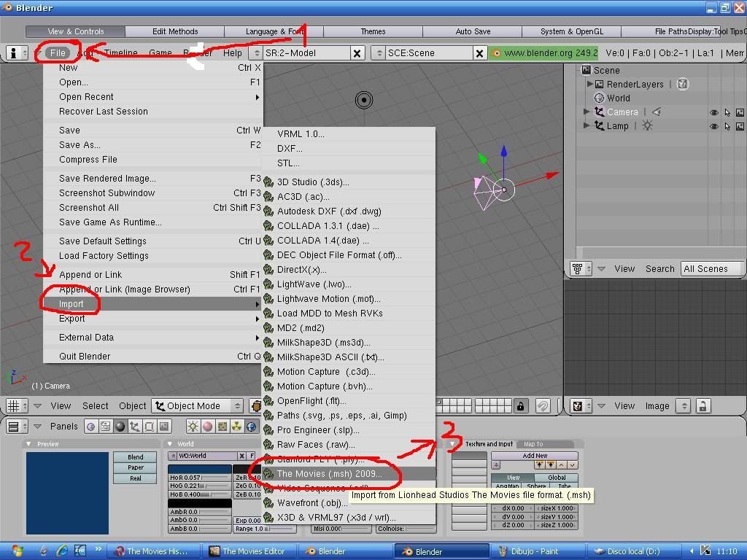Click the Real button in Preview panel
747x560 pixels.
tap(135, 478)
